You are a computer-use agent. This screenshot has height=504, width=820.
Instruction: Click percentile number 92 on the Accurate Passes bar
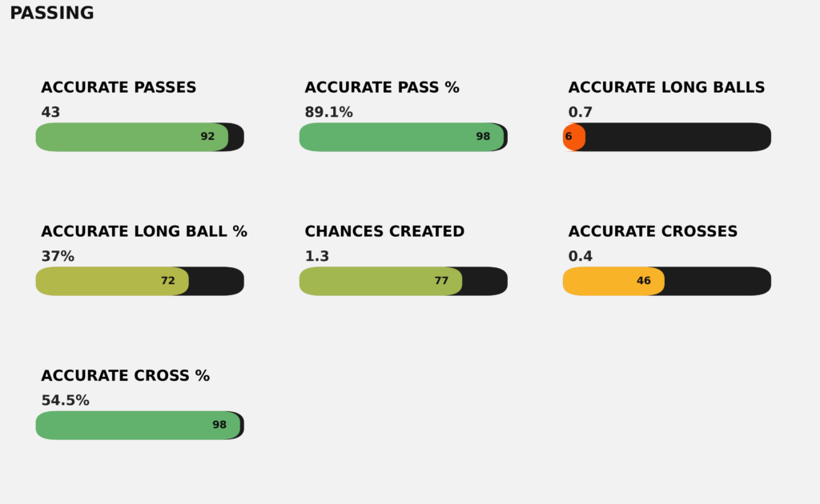207,137
